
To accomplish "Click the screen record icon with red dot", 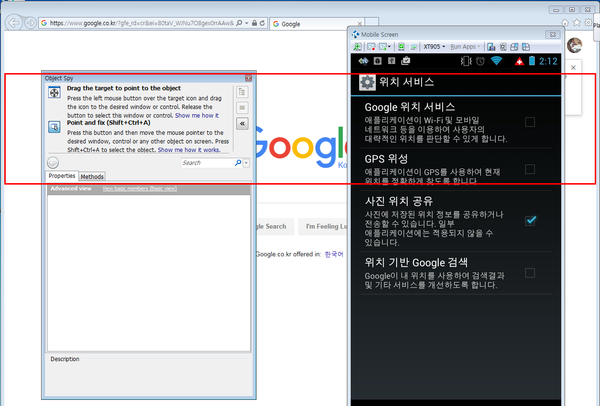I will pyautogui.click(x=371, y=47).
